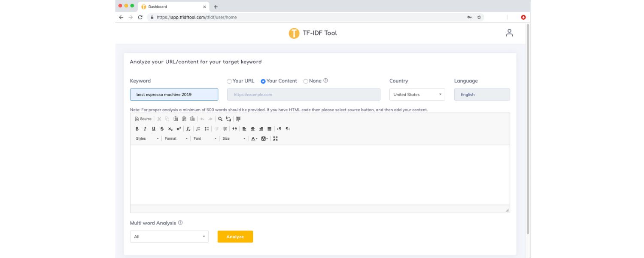Open the Find search icon in toolbar
Image resolution: width=644 pixels, height=258 pixels.
pyautogui.click(x=220, y=119)
